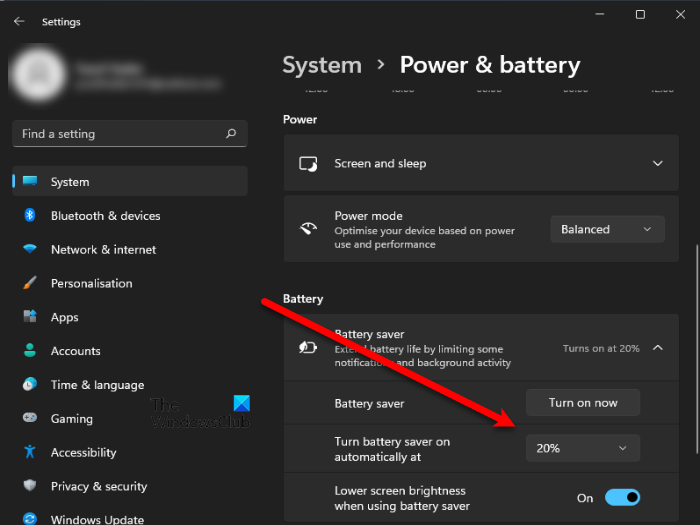Go to Time & language settings

97,385
